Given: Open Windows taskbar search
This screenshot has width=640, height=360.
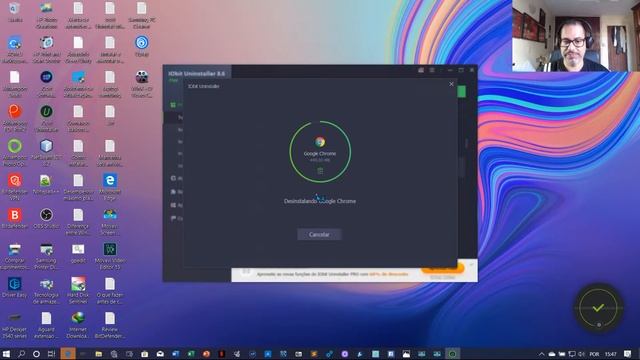Looking at the screenshot, I should pyautogui.click(x=21, y=354).
